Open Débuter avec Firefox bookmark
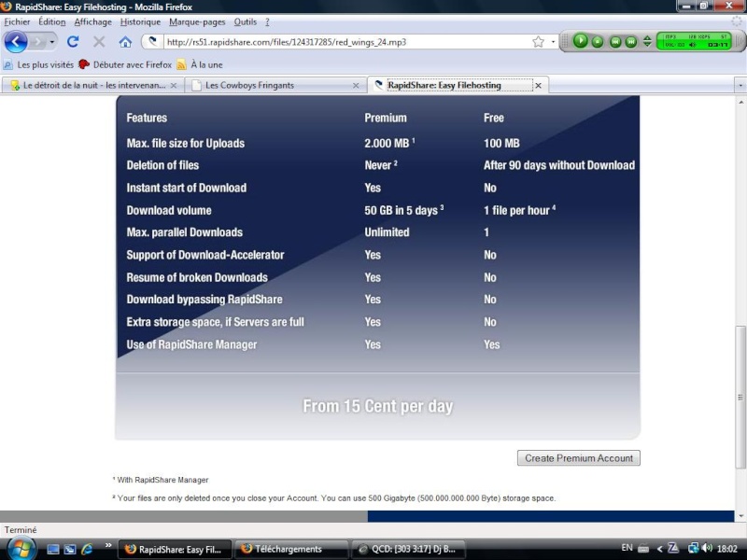The width and height of the screenshot is (747, 560). coord(125,64)
